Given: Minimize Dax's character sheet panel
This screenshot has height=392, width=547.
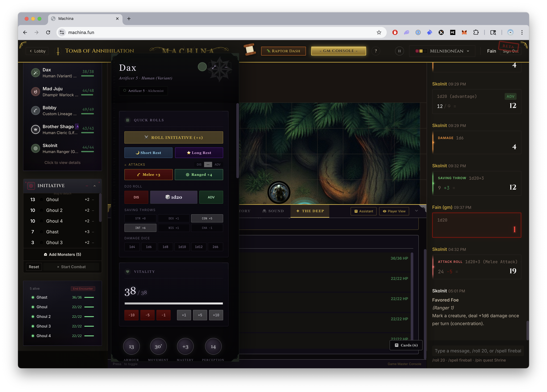Looking at the screenshot, I should (226, 67).
